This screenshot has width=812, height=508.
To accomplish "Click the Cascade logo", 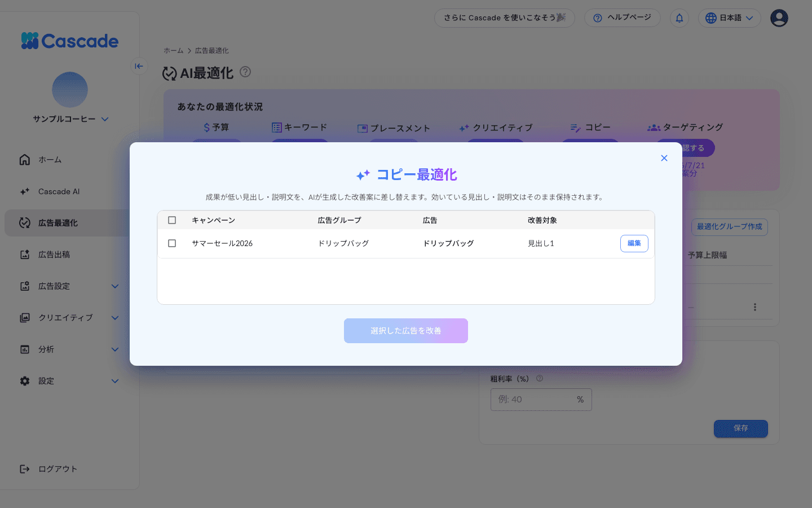I will pyautogui.click(x=70, y=41).
